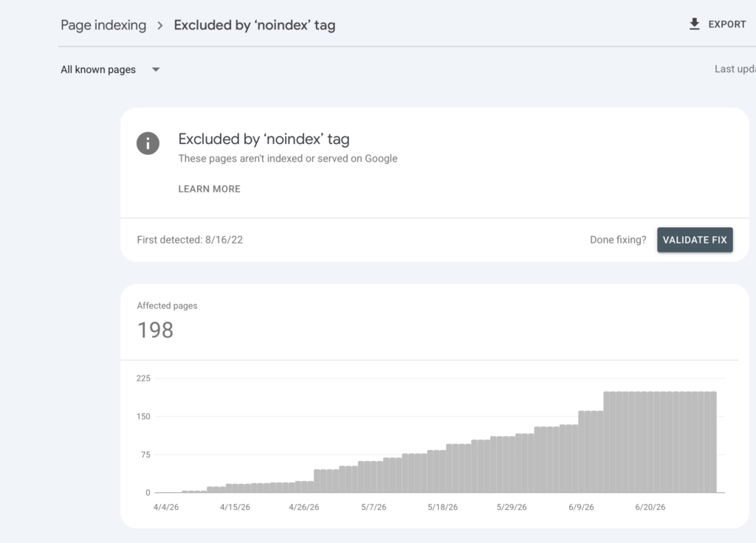Click the download icon next to Export
Screen dimensions: 756x543
pos(694,24)
